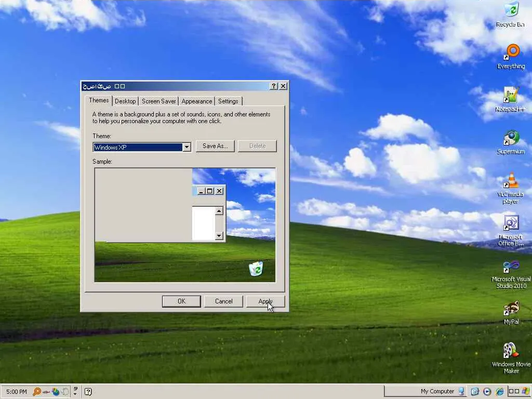Select the Microsoft Visual Studio 2010 shortcut
This screenshot has width=532, height=399.
click(511, 274)
